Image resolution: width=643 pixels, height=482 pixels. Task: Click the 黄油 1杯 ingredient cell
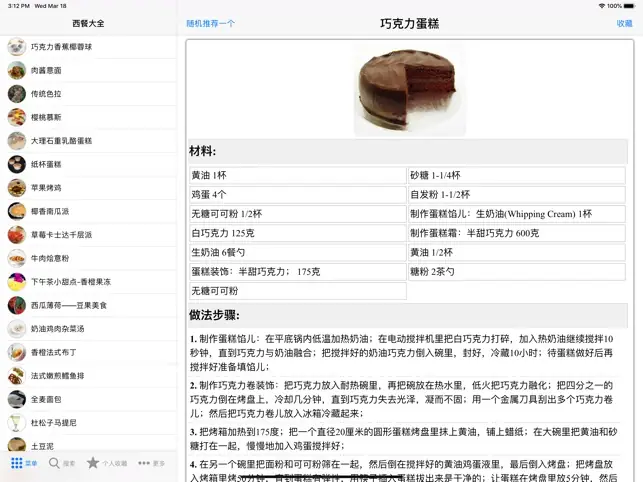click(x=297, y=175)
